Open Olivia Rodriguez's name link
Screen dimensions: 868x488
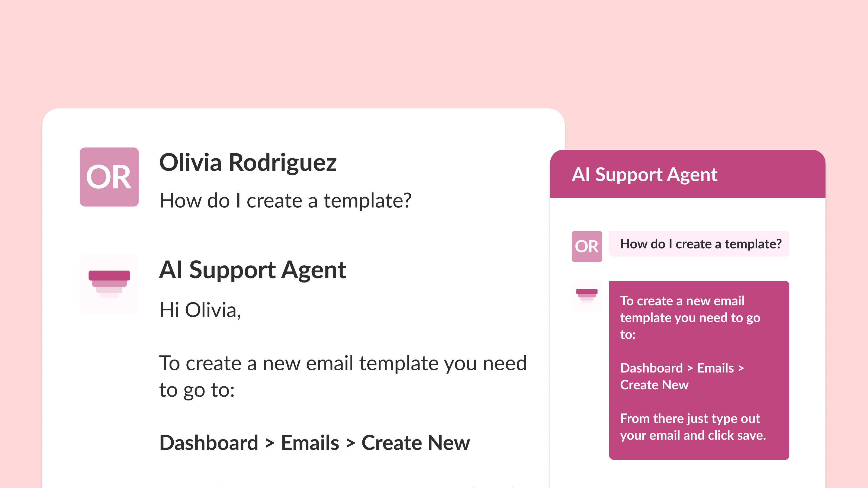coord(248,162)
